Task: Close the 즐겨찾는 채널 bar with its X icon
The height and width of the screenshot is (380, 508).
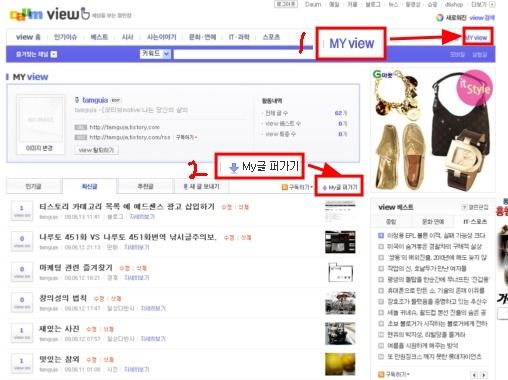Action: click(x=54, y=54)
